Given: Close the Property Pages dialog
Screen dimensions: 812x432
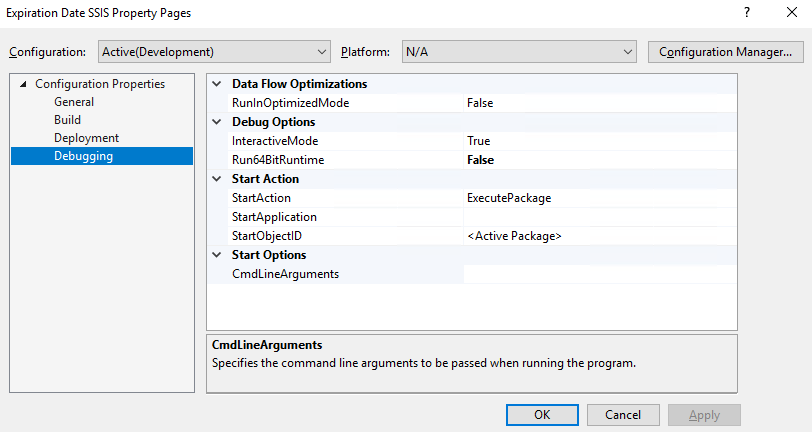Looking at the screenshot, I should click(792, 12).
